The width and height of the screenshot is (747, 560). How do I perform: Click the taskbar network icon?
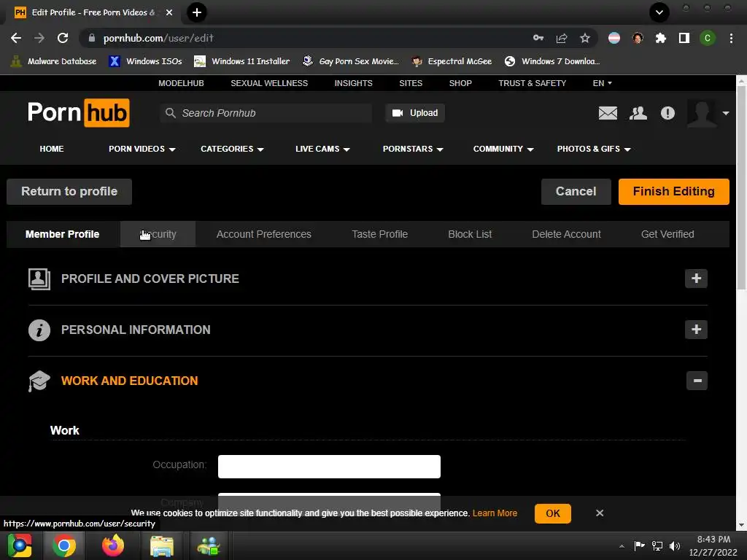657,545
